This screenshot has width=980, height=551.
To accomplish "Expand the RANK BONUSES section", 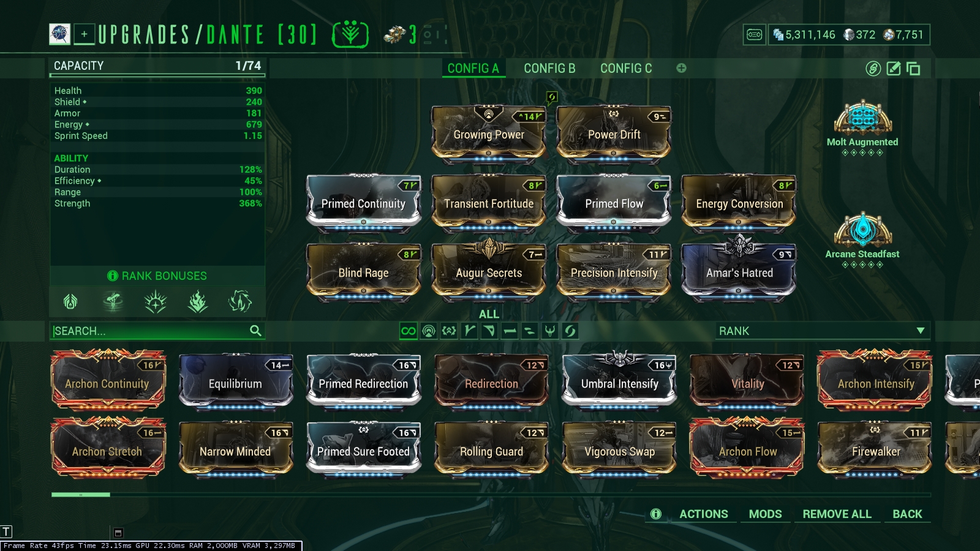I will [157, 276].
